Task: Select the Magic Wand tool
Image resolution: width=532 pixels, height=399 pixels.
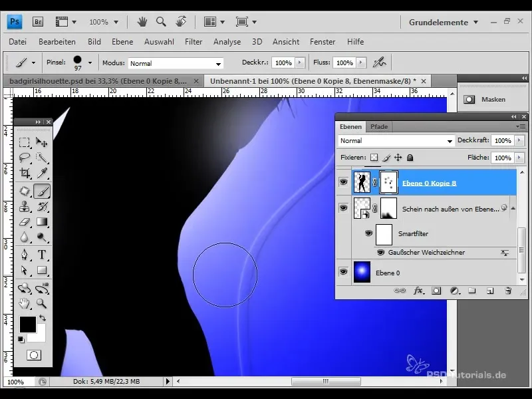Action: click(42, 158)
